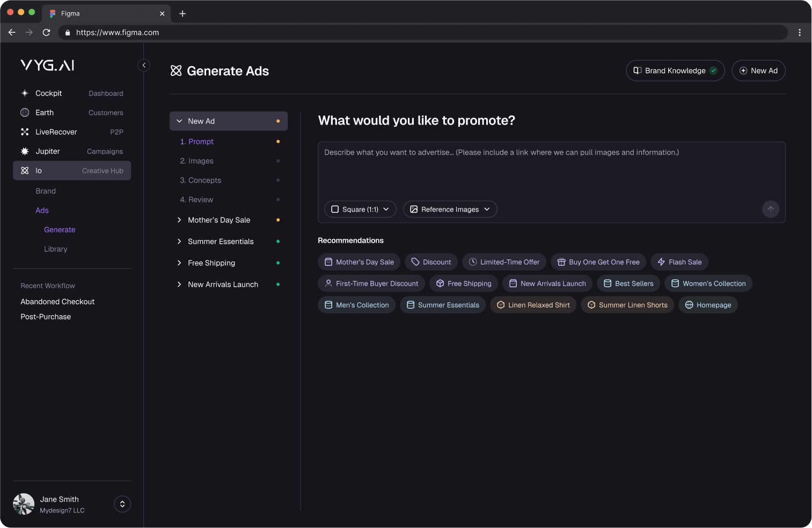Select the Jupiter campaigns icon

click(25, 151)
